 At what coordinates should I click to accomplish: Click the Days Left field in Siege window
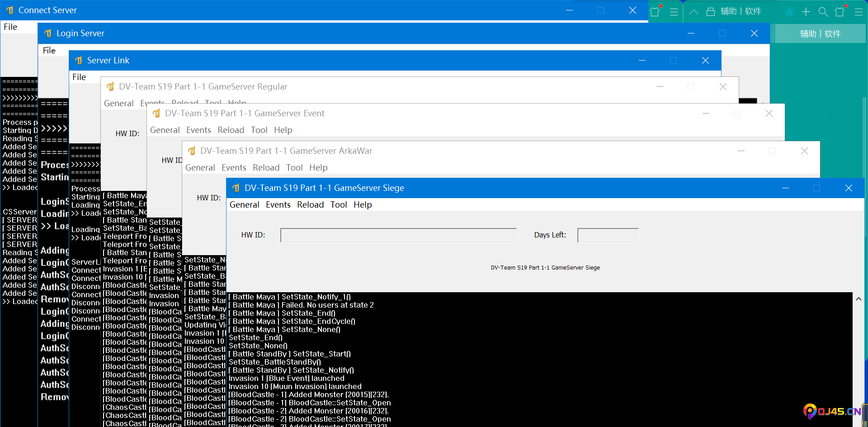pos(608,235)
